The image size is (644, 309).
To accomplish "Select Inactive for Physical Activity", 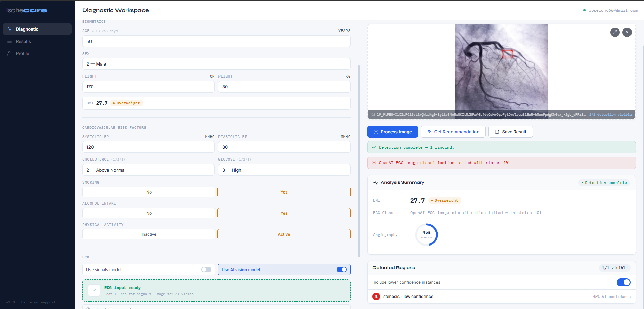I will (149, 234).
